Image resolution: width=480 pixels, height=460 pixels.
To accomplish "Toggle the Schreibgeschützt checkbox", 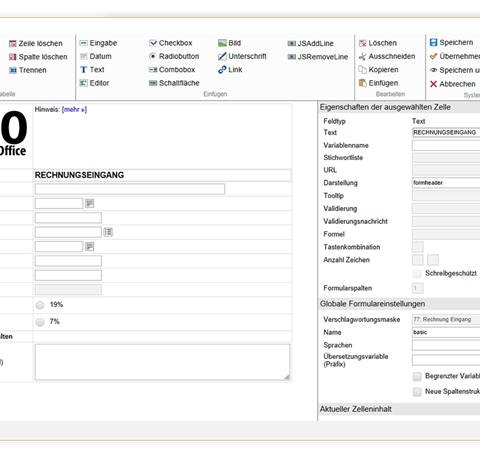I will click(x=417, y=274).
